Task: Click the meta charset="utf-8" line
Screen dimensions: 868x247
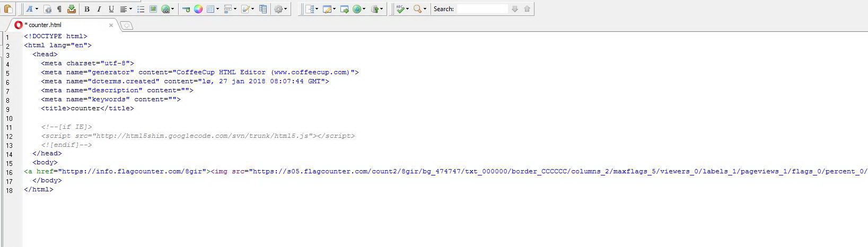Action: coord(87,63)
